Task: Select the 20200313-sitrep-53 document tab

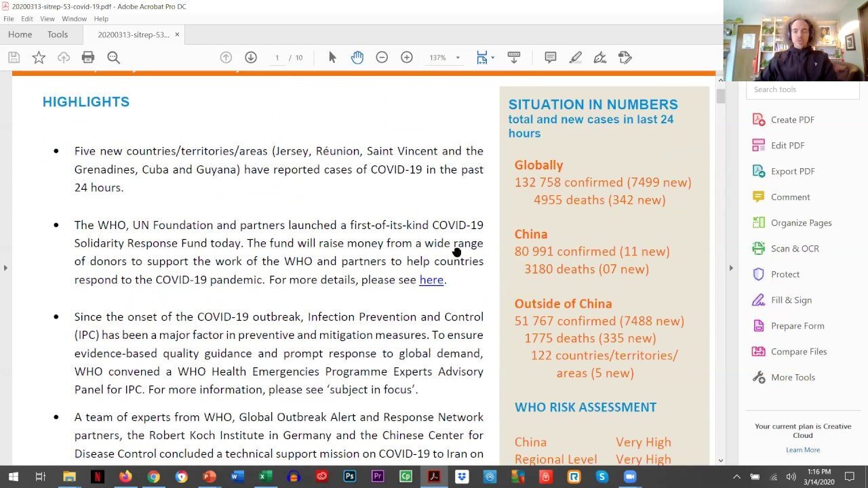Action: 133,35
